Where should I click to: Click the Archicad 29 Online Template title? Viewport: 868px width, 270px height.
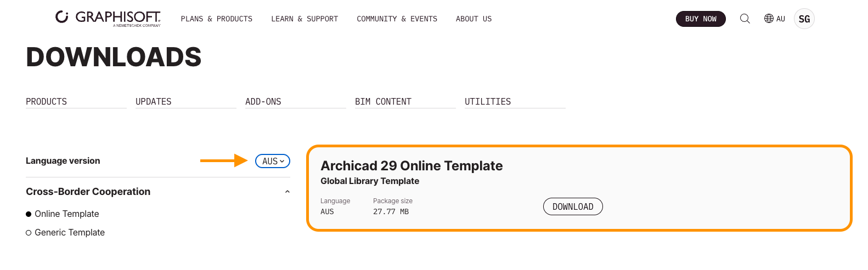click(412, 165)
